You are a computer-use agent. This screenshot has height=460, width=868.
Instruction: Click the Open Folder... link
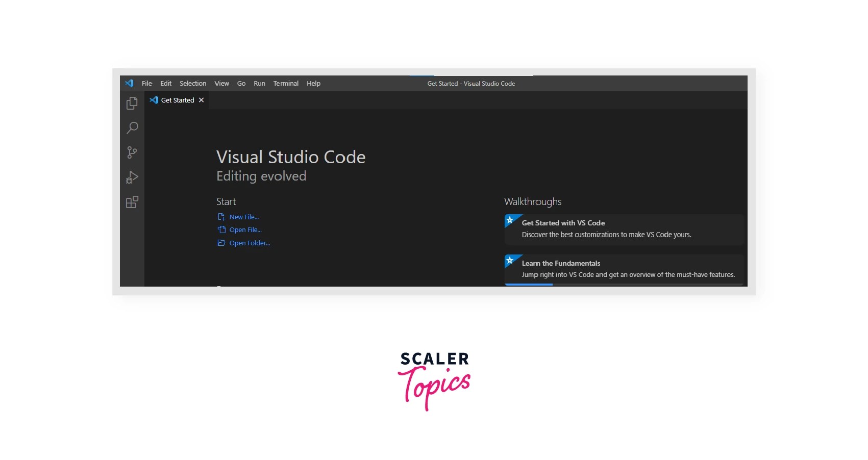click(250, 243)
